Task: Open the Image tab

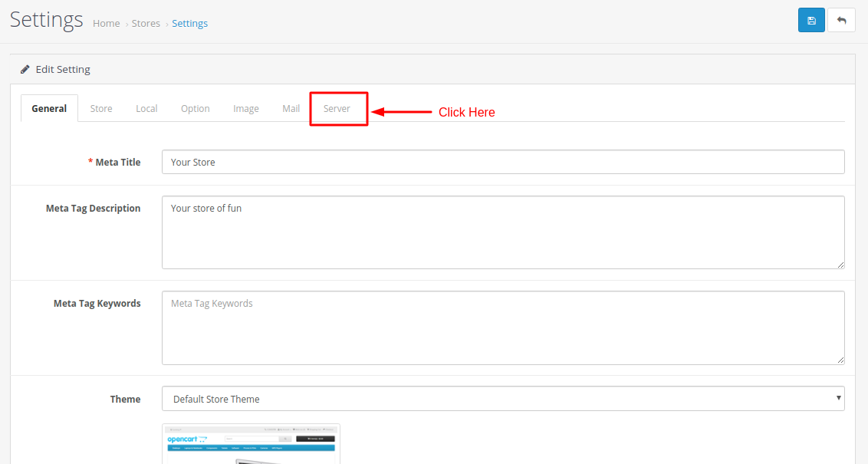Action: 246,109
